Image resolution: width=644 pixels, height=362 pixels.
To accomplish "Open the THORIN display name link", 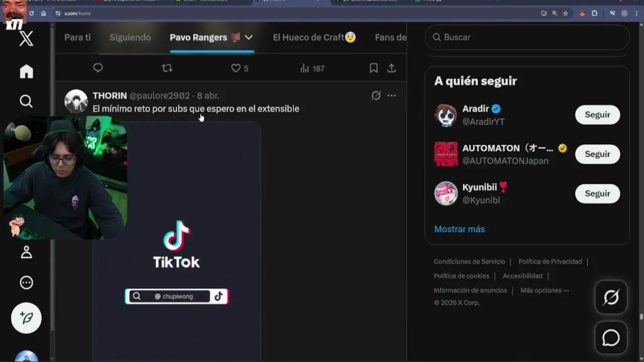I will pyautogui.click(x=110, y=96).
